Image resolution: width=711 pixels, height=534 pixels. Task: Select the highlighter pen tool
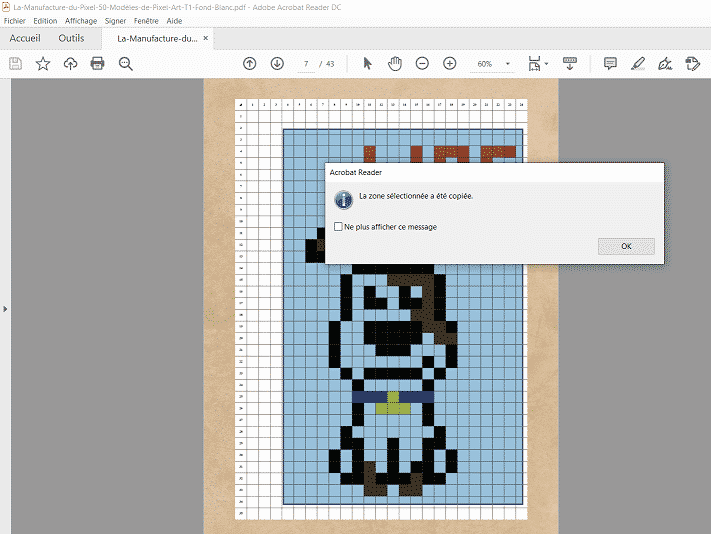[x=638, y=63]
